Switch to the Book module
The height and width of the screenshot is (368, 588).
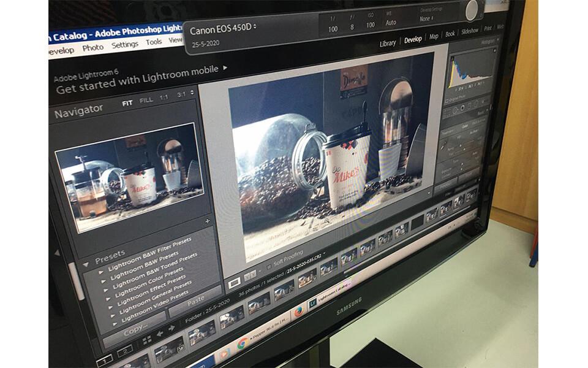(450, 34)
